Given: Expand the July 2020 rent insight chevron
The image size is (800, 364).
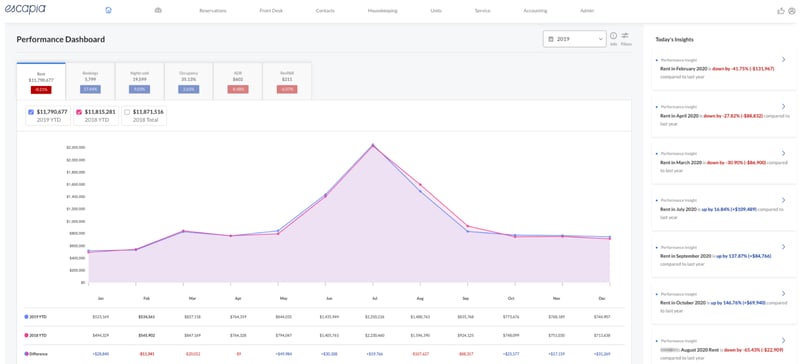Looking at the screenshot, I should (783, 200).
